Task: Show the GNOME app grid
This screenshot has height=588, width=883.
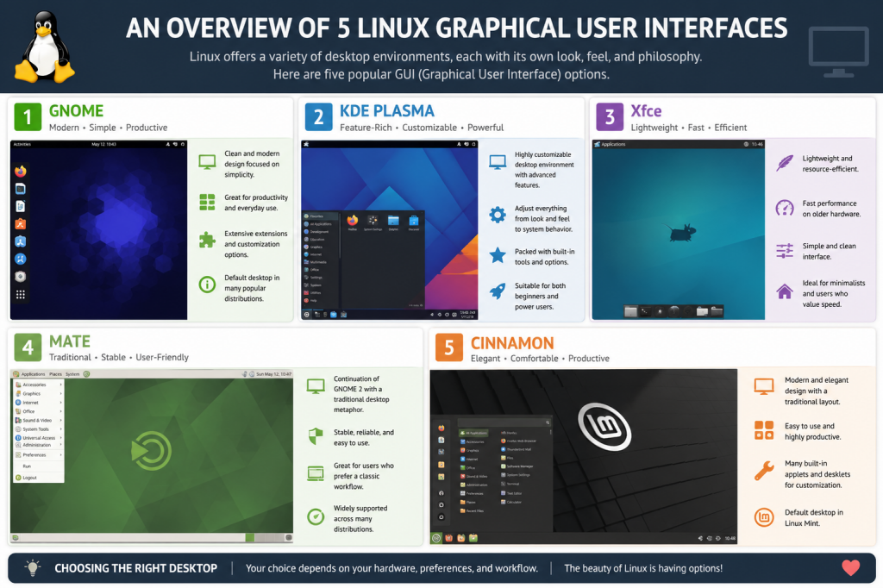Action: (x=21, y=295)
